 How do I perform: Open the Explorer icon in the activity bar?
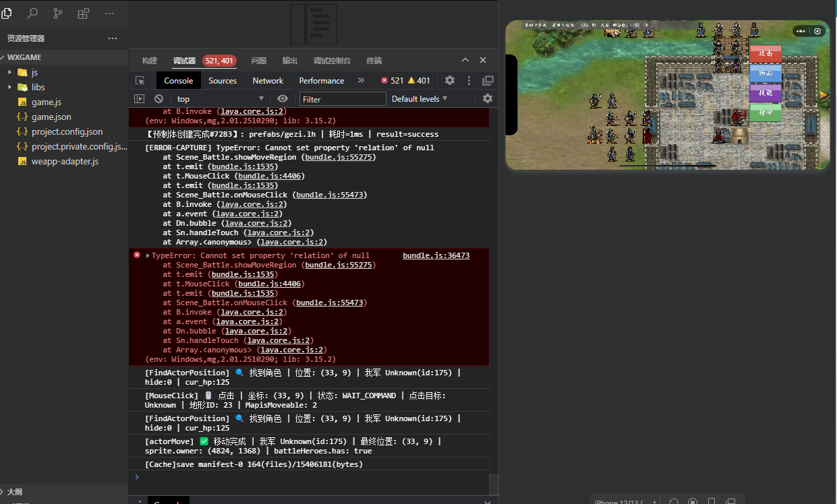click(7, 13)
